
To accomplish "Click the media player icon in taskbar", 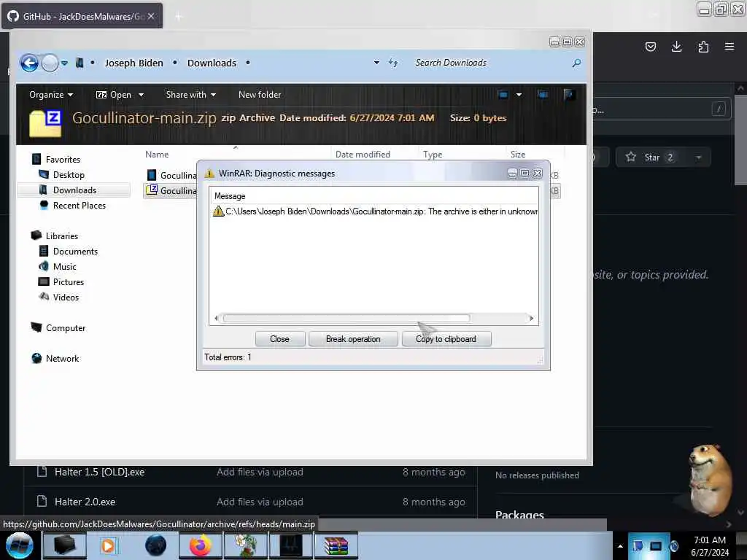I will click(108, 545).
